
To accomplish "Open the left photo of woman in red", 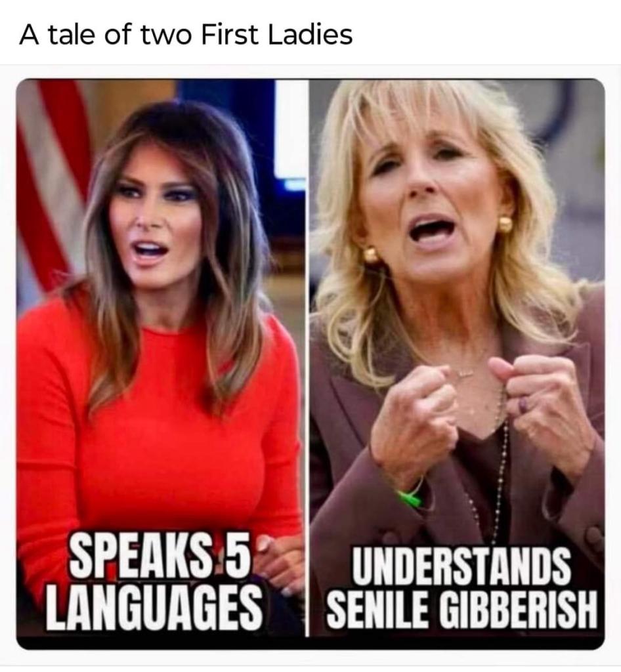I will pyautogui.click(x=160, y=359).
